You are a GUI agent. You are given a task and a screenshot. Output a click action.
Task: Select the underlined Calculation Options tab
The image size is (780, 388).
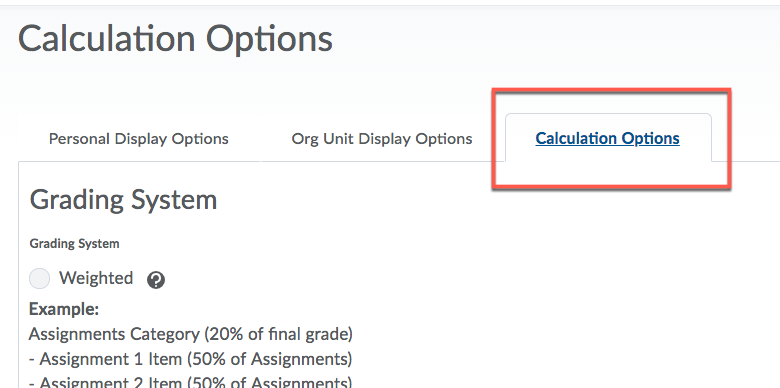(x=607, y=138)
